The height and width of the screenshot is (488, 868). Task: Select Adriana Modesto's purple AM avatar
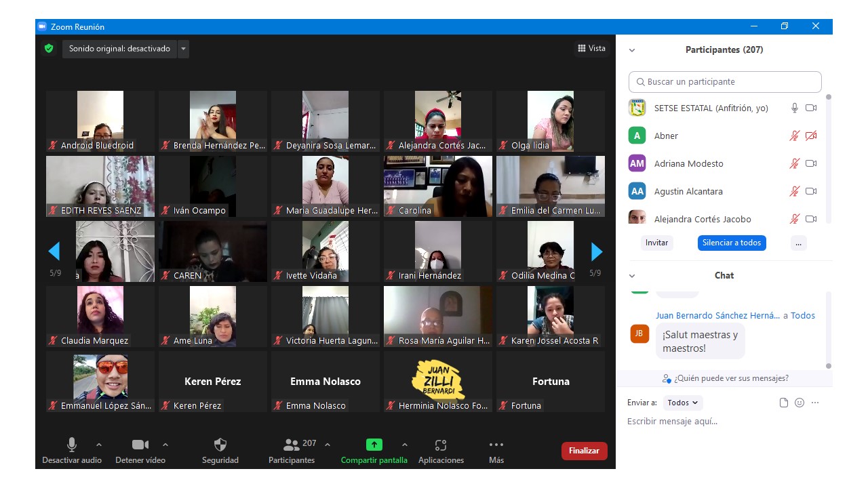pyautogui.click(x=637, y=163)
